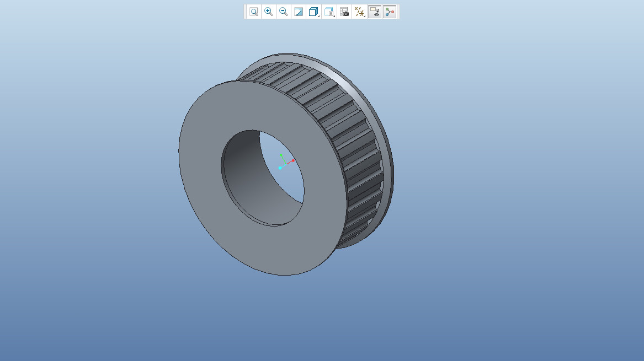Toggle Annotation Display eye button
Viewport: 644px width, 361px height.
click(375, 12)
